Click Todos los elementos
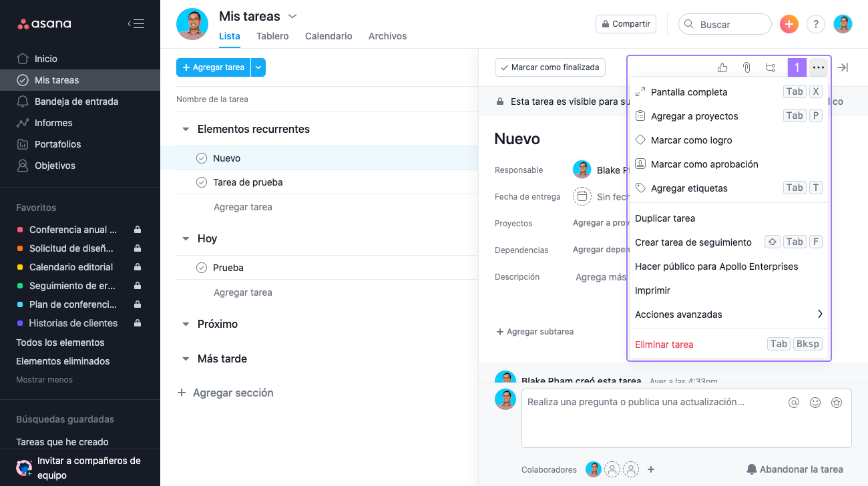Screen dimensions: 868x486 (x=60, y=342)
